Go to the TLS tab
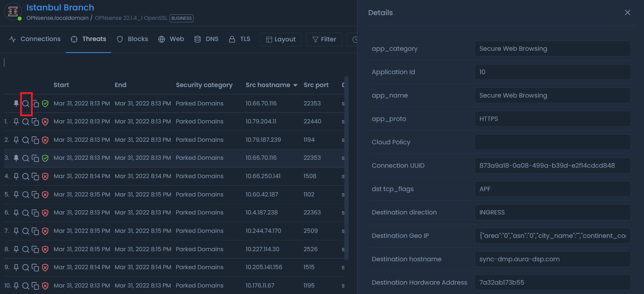The image size is (644, 294). click(239, 39)
